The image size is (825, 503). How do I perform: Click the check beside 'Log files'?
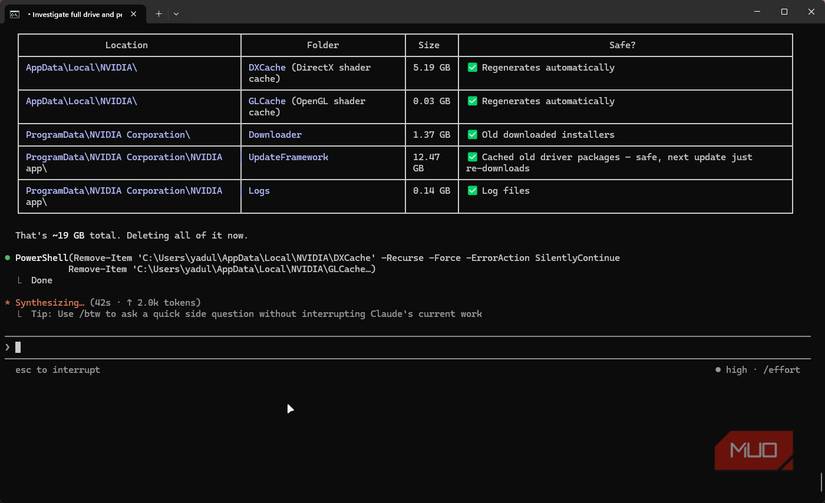click(472, 190)
